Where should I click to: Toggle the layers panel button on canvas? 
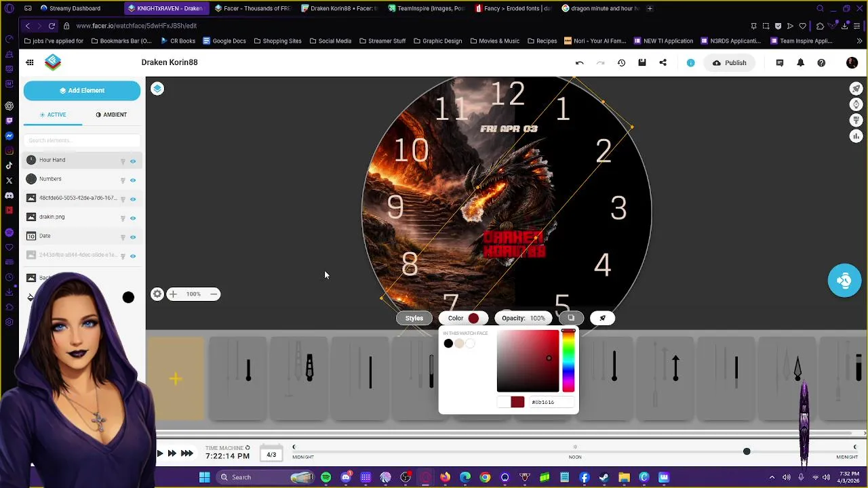157,89
